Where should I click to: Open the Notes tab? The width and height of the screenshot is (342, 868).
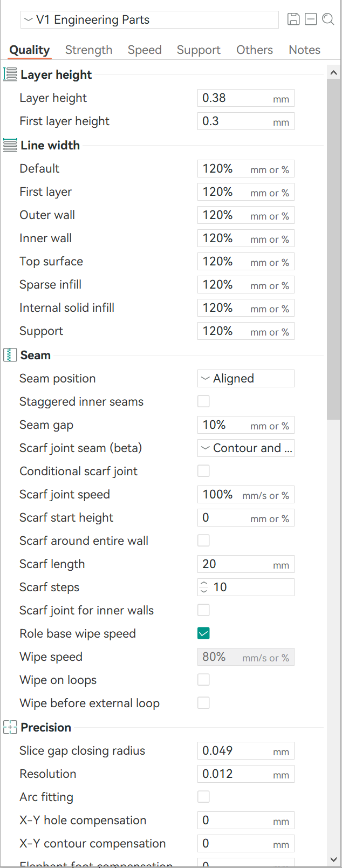[x=305, y=50]
